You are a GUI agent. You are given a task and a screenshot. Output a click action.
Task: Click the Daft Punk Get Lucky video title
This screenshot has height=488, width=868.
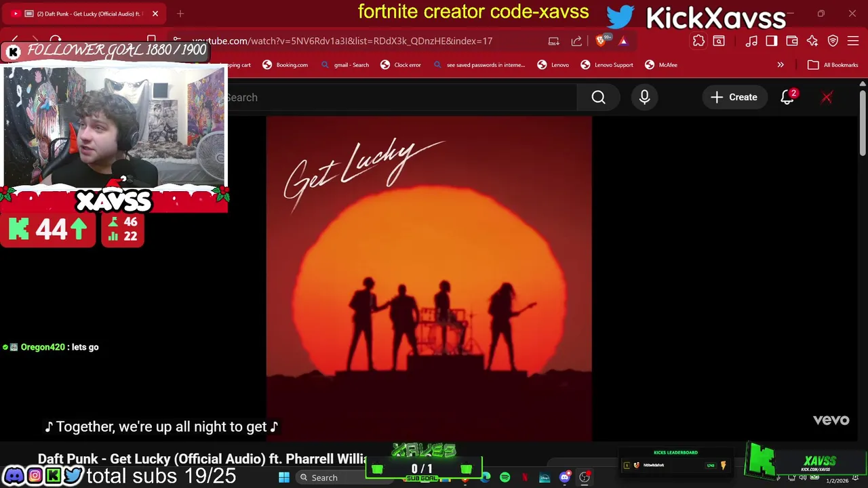[x=202, y=459]
